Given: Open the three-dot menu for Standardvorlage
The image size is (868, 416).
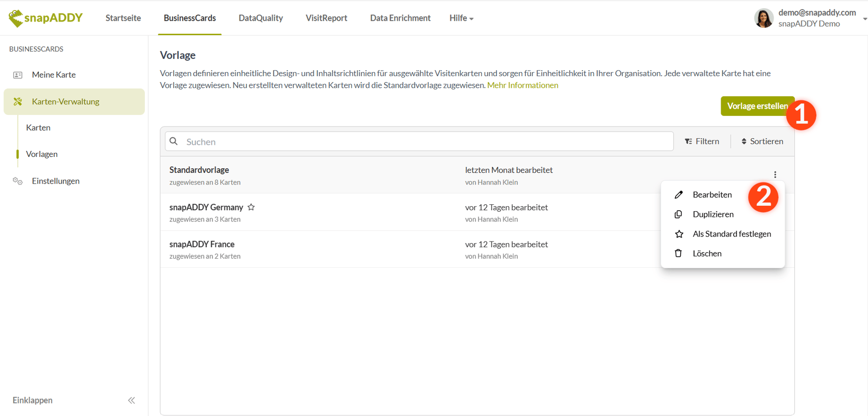Looking at the screenshot, I should [x=775, y=175].
